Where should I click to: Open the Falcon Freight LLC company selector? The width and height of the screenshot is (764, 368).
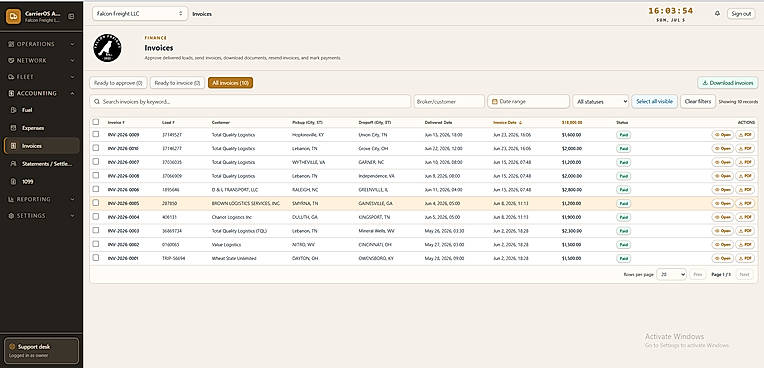(x=140, y=14)
